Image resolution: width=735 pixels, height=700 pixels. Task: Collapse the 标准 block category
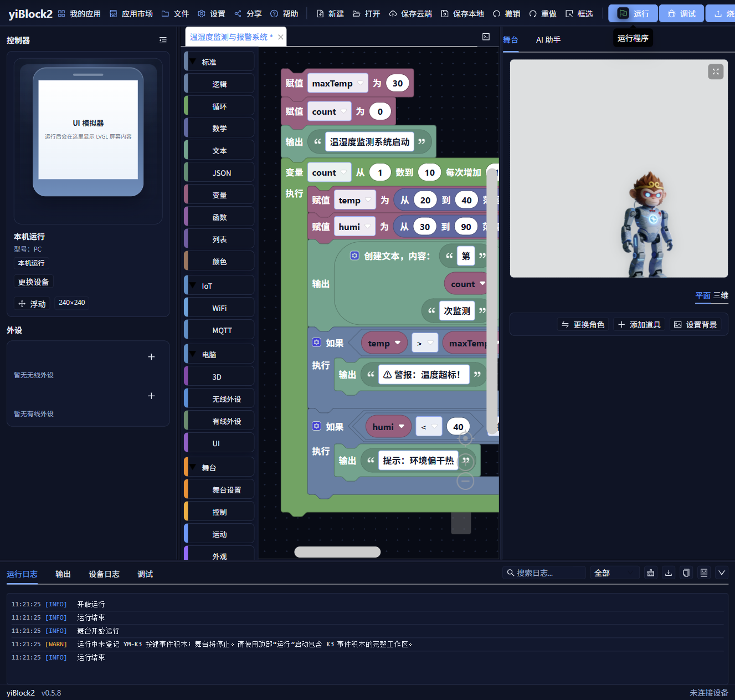193,62
